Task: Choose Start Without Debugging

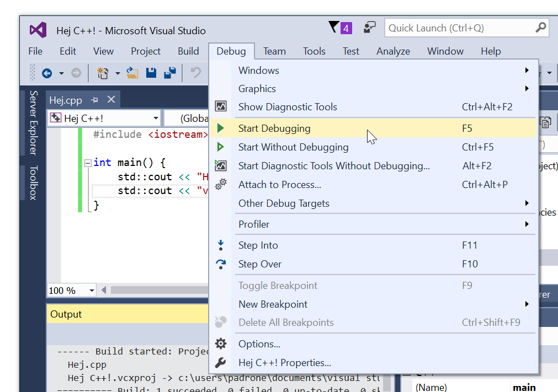Action: click(x=373, y=147)
